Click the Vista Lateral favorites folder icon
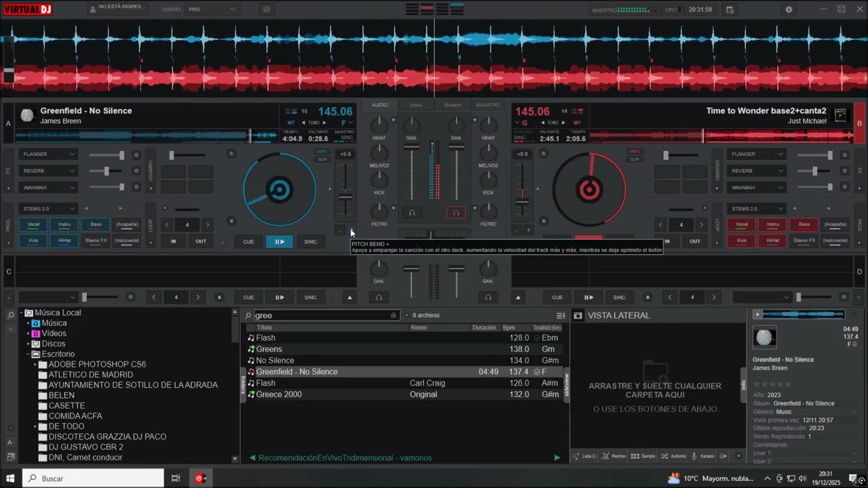 coord(578,315)
